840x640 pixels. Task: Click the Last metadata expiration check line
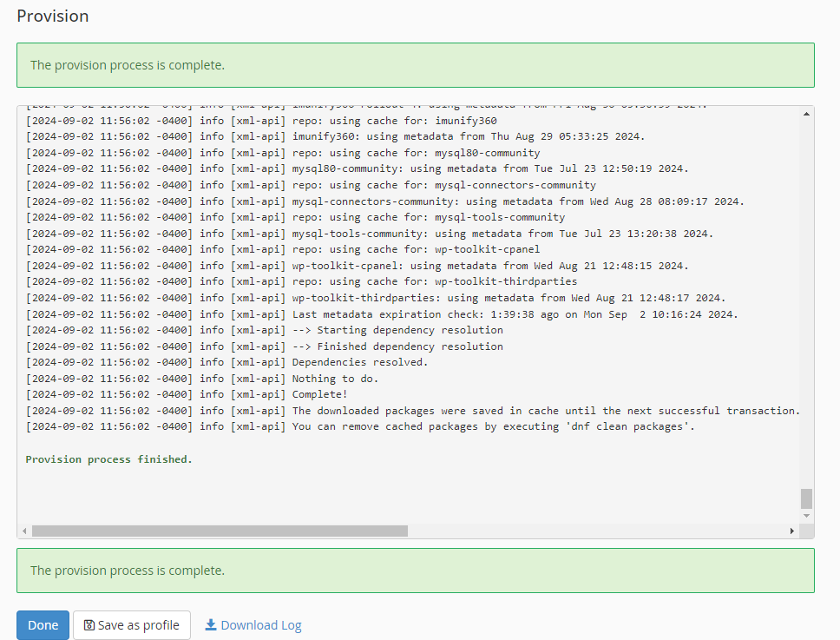click(x=382, y=314)
